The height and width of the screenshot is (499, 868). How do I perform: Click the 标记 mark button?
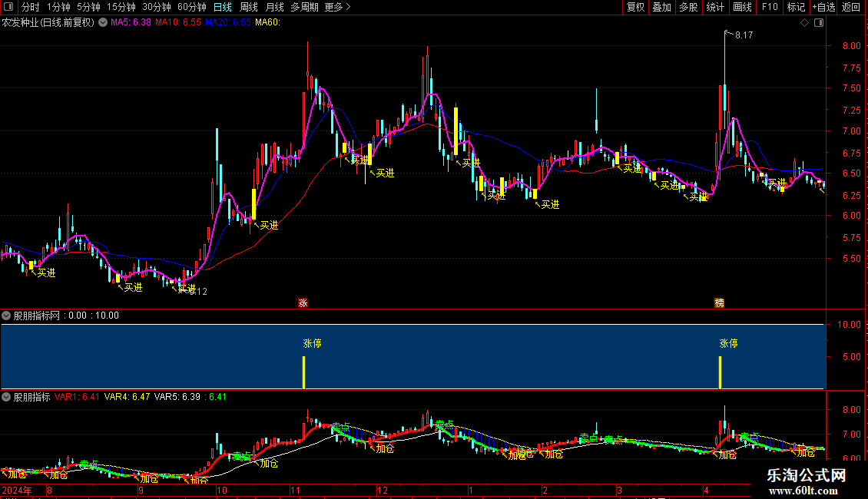(x=796, y=7)
